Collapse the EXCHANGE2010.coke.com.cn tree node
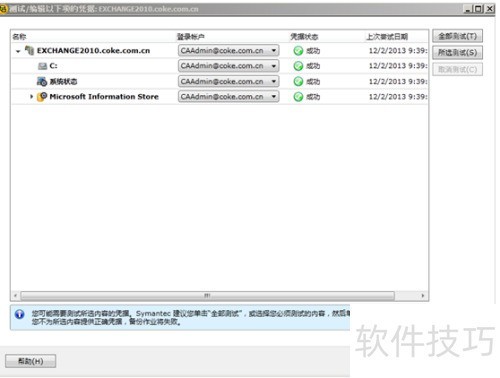The width and height of the screenshot is (500, 378). click(x=18, y=51)
